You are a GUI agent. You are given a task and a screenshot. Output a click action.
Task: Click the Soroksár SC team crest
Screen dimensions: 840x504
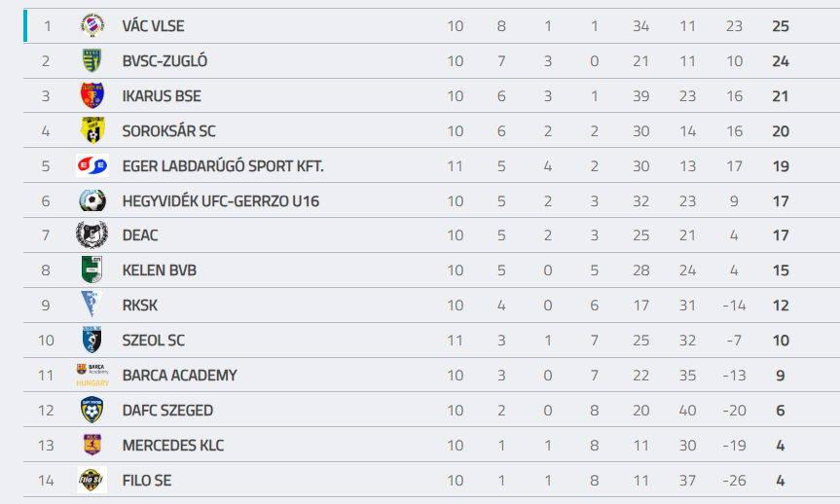91,131
